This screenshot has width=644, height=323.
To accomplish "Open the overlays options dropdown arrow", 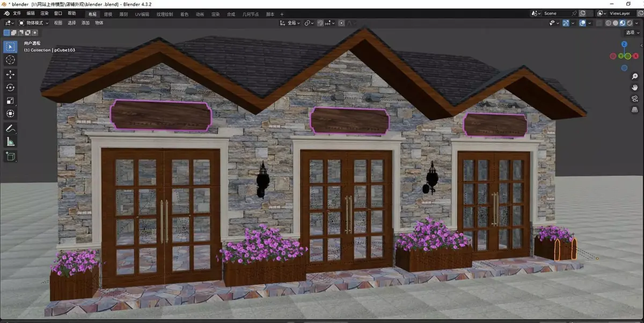I will [589, 23].
